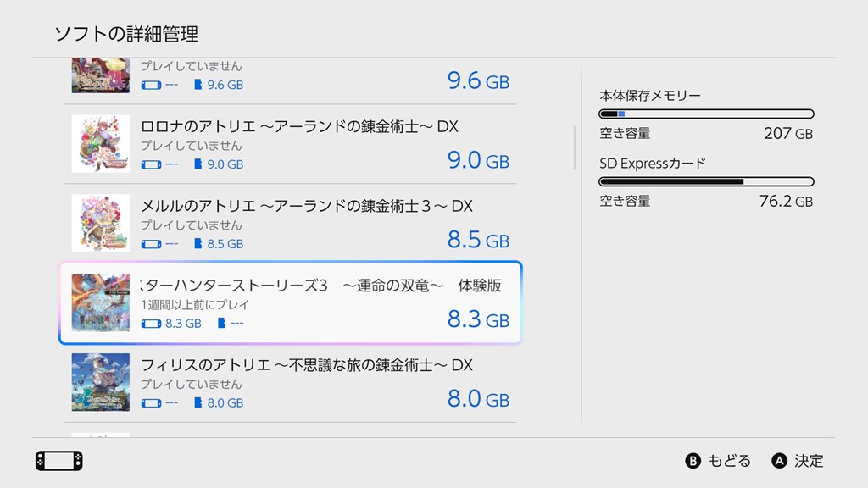Image resolution: width=868 pixels, height=488 pixels.
Task: Select the Monster Hunter Stories 3 demo thumbnail
Action: click(101, 302)
